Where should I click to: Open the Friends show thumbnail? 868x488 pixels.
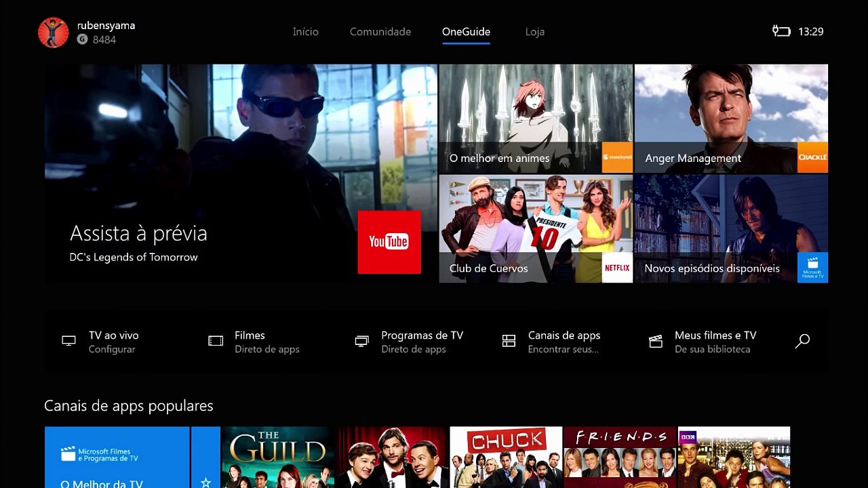[x=620, y=457]
